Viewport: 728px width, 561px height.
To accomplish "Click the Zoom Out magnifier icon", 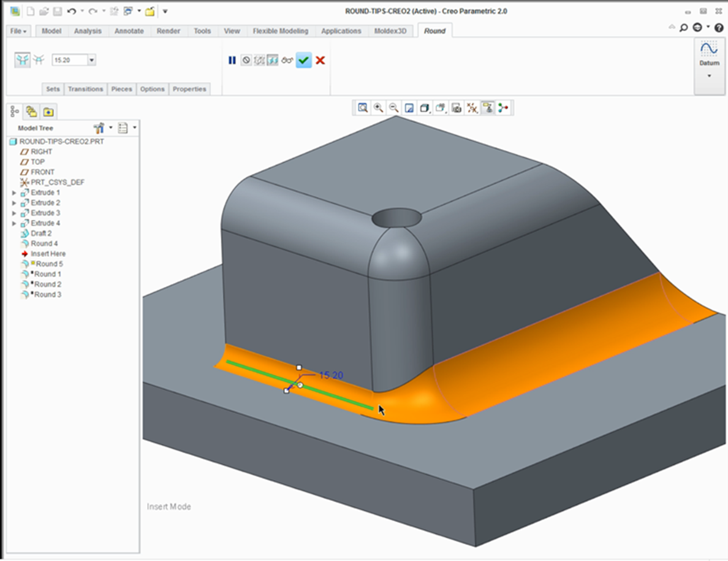I will (393, 108).
